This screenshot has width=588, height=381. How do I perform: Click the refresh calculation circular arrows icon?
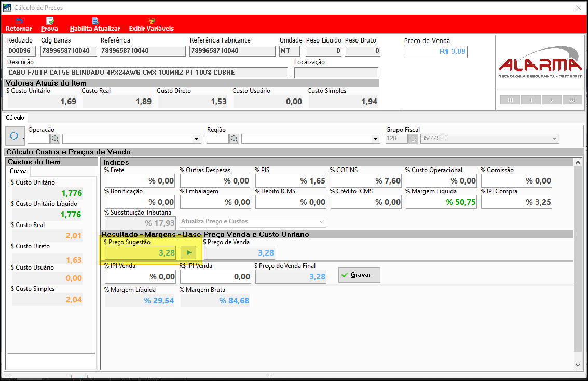14,136
